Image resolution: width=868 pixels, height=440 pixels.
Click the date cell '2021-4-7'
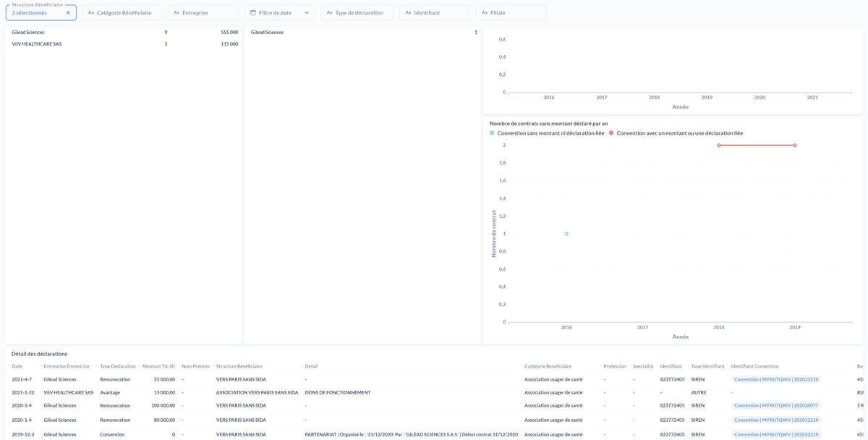pos(21,379)
